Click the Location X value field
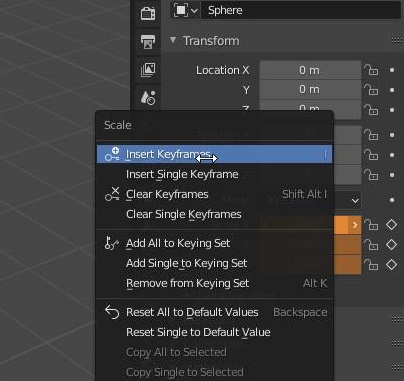Image resolution: width=404 pixels, height=381 pixels. point(310,70)
